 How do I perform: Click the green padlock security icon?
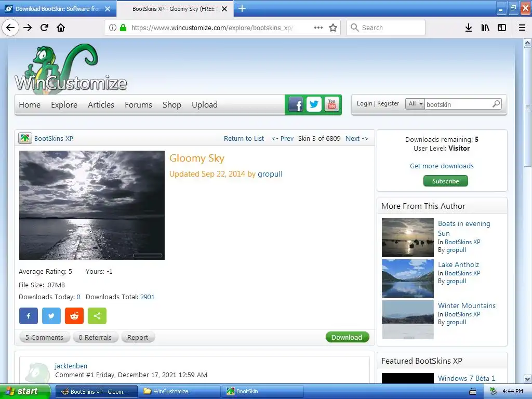(x=123, y=28)
